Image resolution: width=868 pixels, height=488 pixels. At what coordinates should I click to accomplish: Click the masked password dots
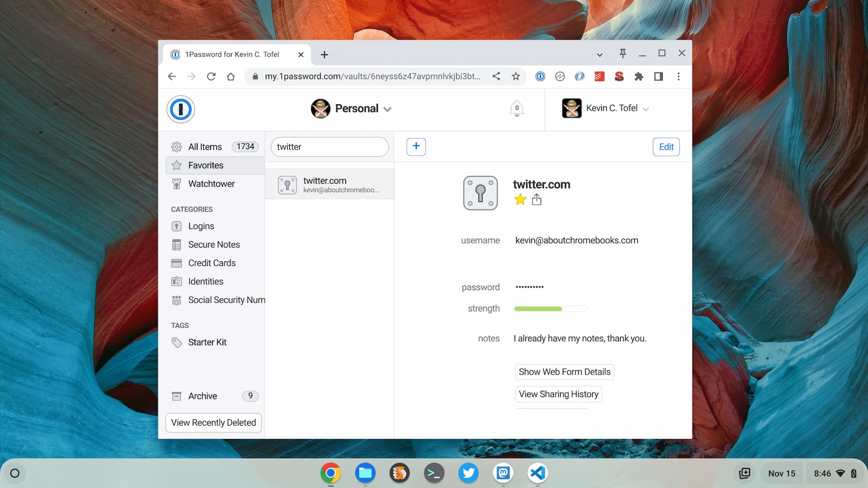(x=529, y=287)
